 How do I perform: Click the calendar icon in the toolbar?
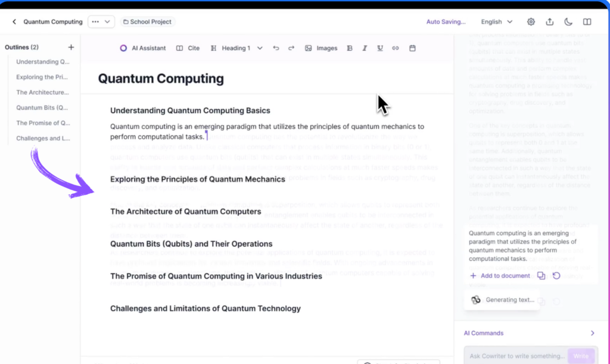pos(412,48)
